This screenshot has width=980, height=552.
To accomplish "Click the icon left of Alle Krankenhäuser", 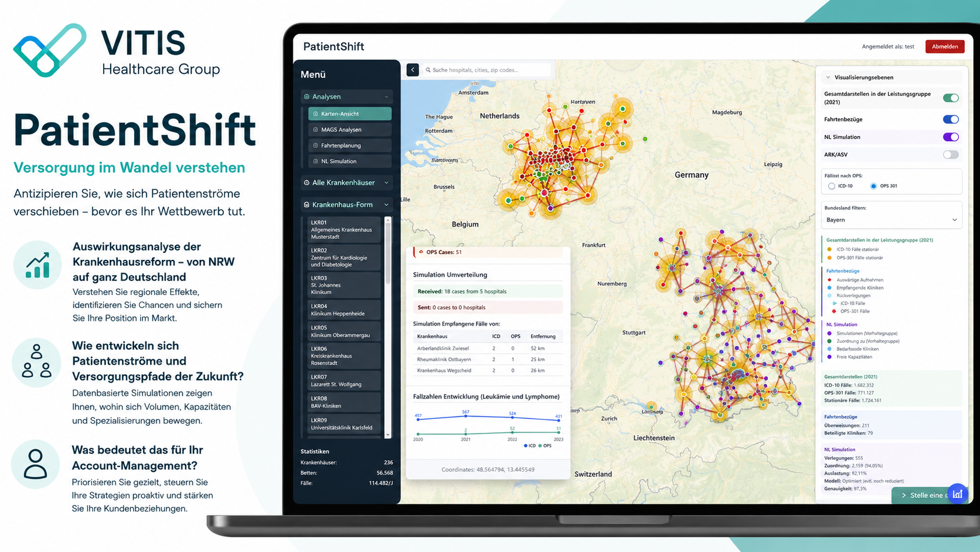I will point(307,183).
